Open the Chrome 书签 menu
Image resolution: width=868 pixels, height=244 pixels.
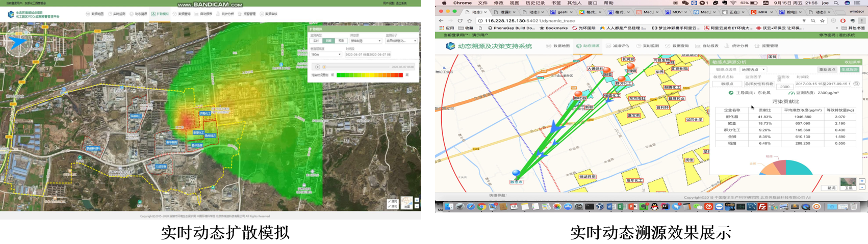pyautogui.click(x=556, y=3)
